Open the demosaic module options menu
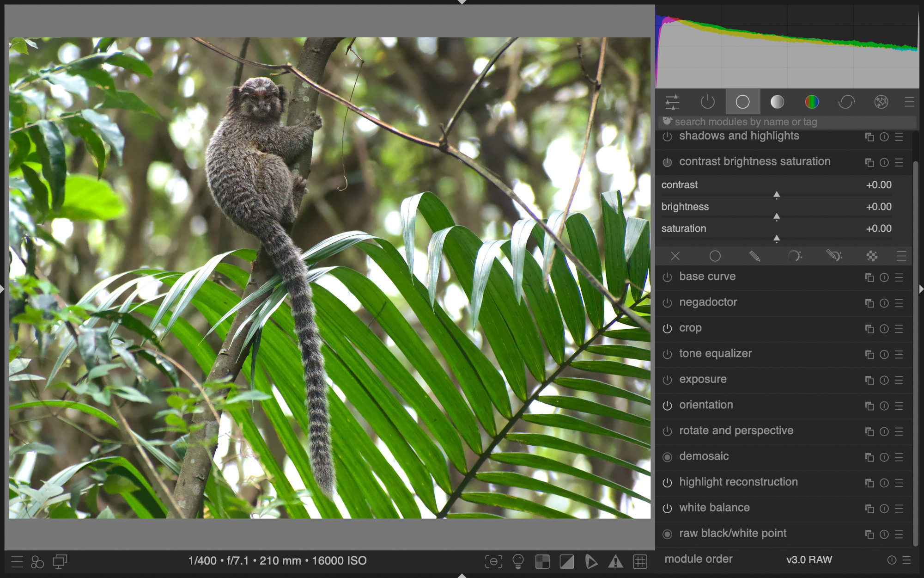The image size is (924, 578). tap(900, 456)
